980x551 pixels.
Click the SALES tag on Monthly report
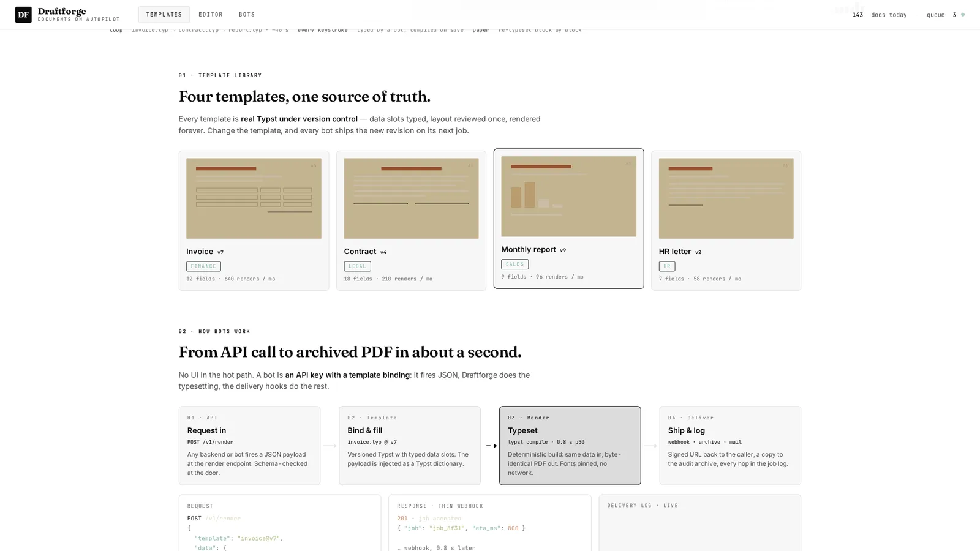514,264
